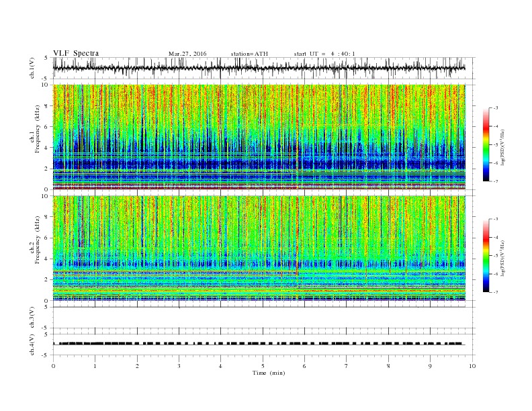Click the ch.1 color scale bar

click(x=486, y=144)
